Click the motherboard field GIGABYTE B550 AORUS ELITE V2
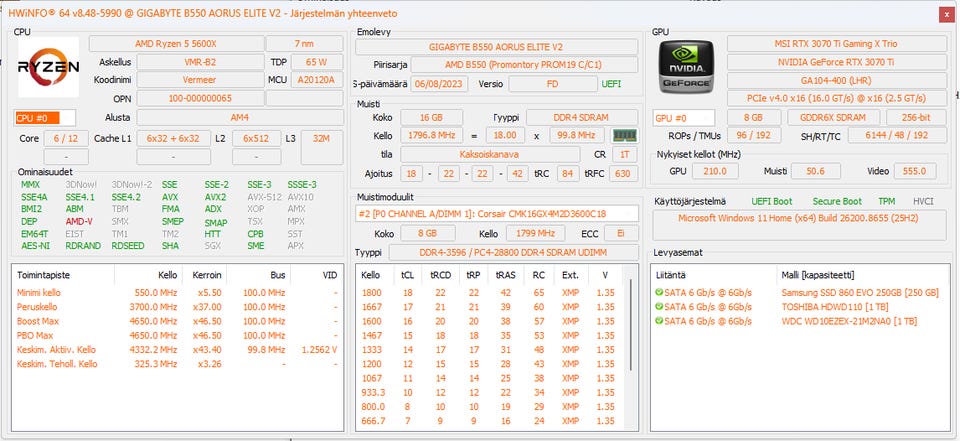 coord(497,47)
